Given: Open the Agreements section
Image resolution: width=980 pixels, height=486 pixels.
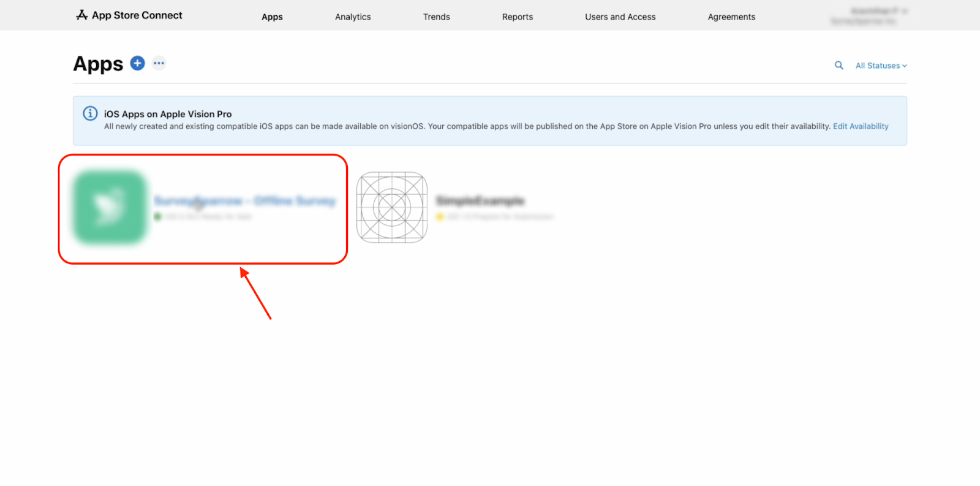Looking at the screenshot, I should [731, 17].
